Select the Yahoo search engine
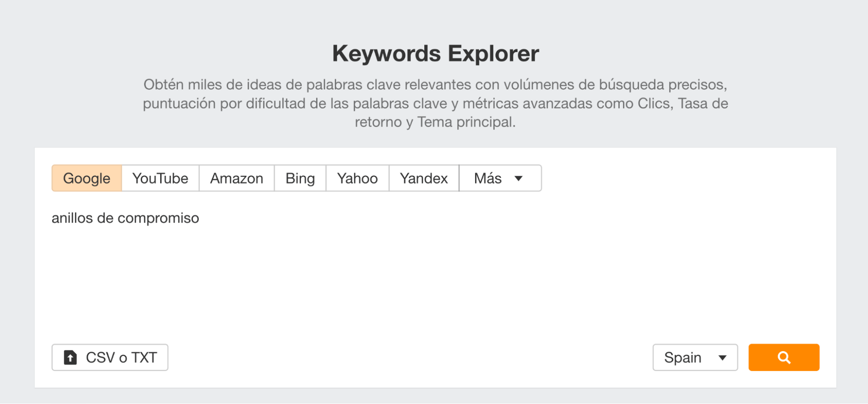This screenshot has height=404, width=868. click(x=357, y=178)
